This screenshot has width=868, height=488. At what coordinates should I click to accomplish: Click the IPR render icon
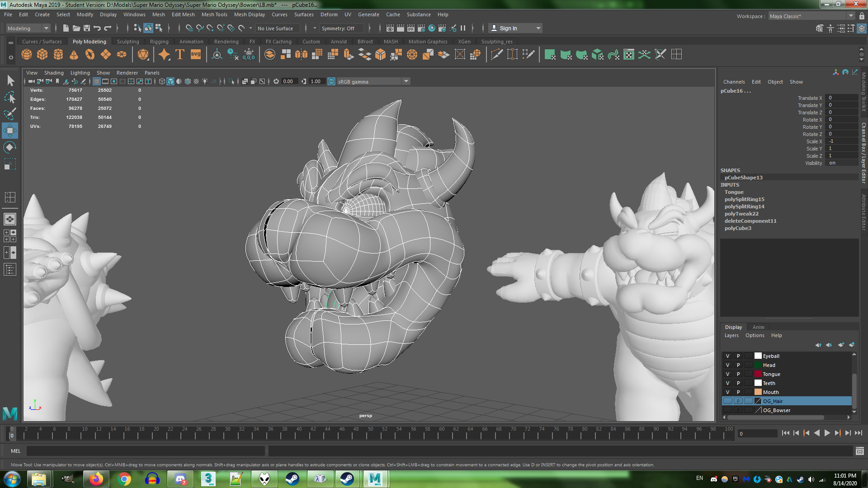point(411,28)
